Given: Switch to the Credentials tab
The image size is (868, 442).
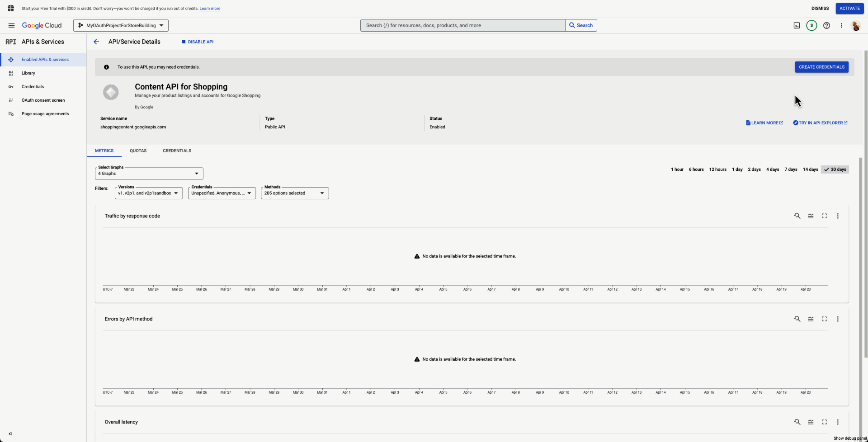Looking at the screenshot, I should pyautogui.click(x=177, y=151).
